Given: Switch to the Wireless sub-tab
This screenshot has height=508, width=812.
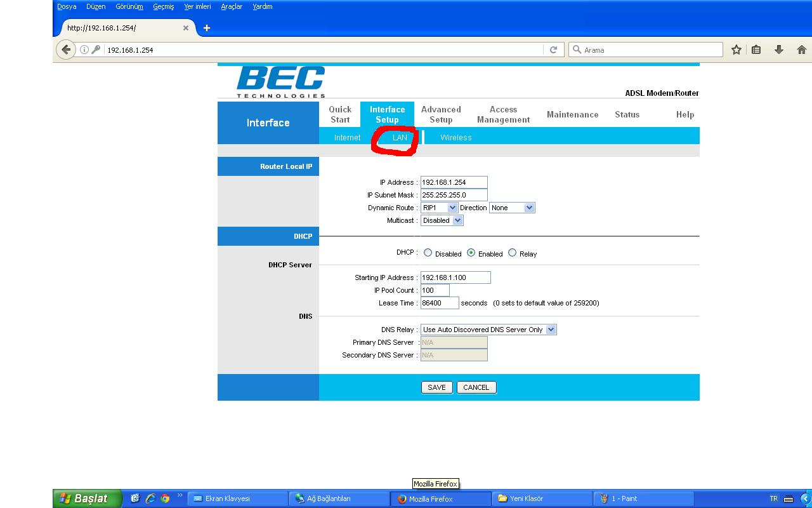Looking at the screenshot, I should (455, 137).
